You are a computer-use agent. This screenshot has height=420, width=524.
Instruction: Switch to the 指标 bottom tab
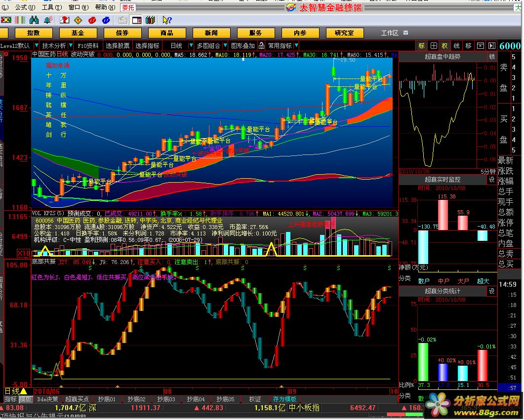tap(11, 400)
